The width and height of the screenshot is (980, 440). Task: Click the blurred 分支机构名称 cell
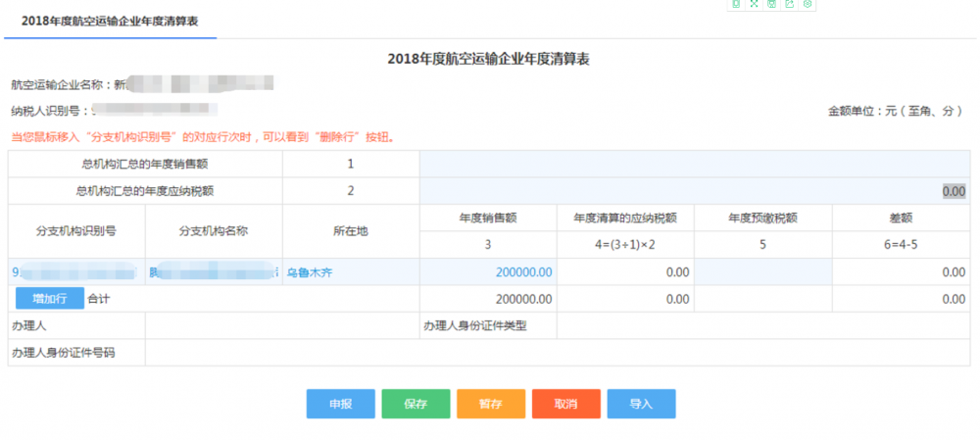coord(214,271)
